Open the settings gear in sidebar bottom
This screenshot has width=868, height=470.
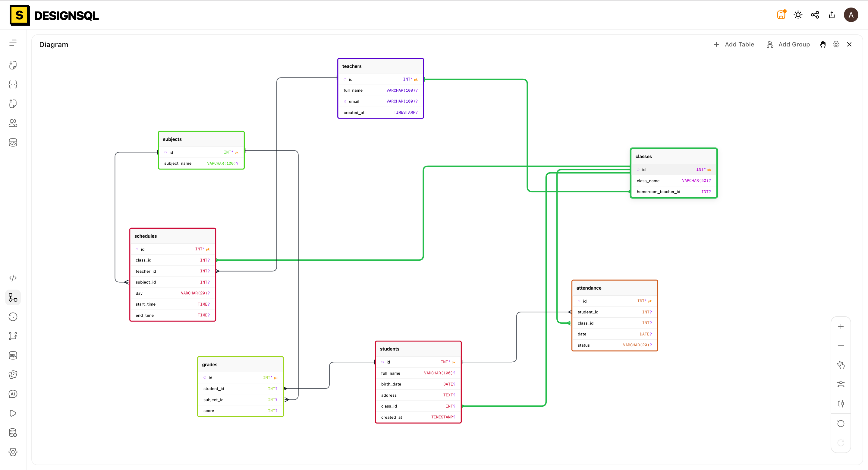pyautogui.click(x=13, y=452)
